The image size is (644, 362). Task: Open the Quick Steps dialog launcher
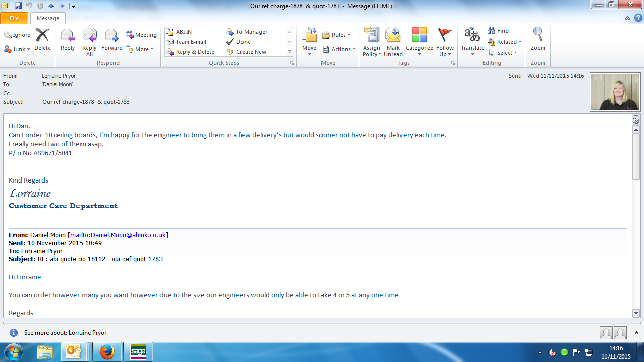[292, 63]
